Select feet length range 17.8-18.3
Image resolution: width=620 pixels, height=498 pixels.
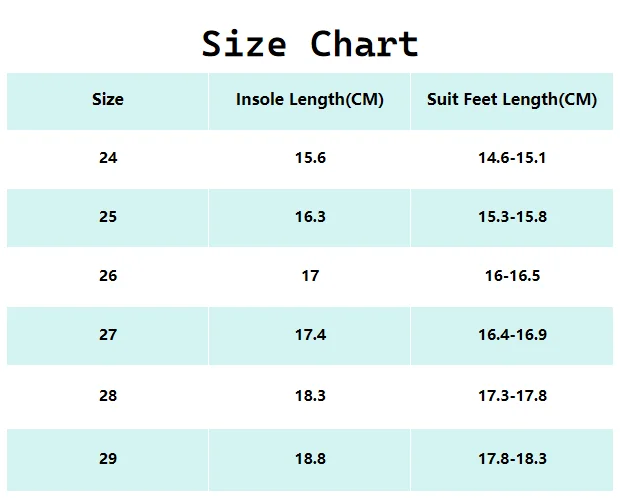click(x=512, y=459)
